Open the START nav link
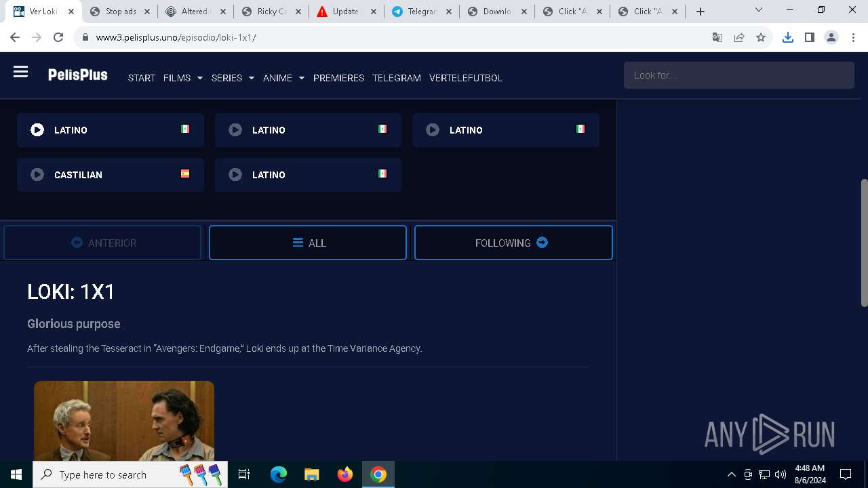868x488 pixels. [x=142, y=78]
